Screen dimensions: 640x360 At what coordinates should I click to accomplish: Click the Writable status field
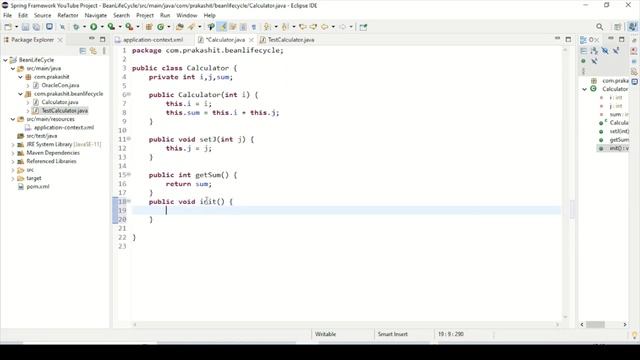(x=325, y=334)
